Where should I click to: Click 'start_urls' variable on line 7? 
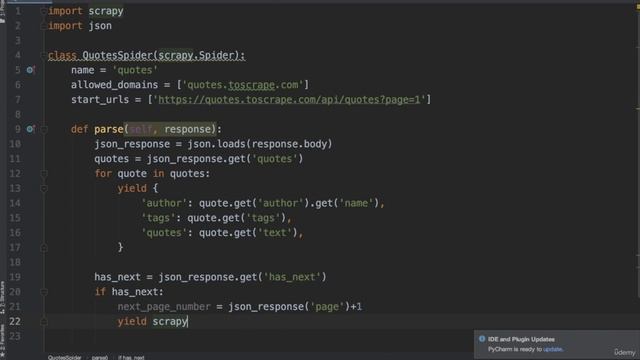click(x=100, y=100)
